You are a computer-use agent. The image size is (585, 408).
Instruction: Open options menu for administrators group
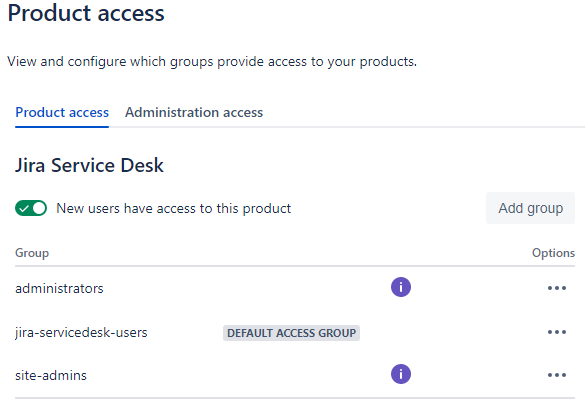tap(557, 288)
